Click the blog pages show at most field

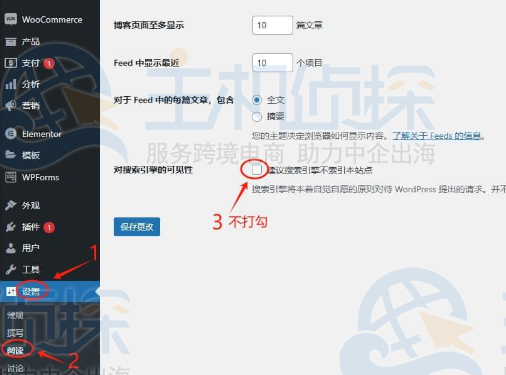click(x=272, y=25)
